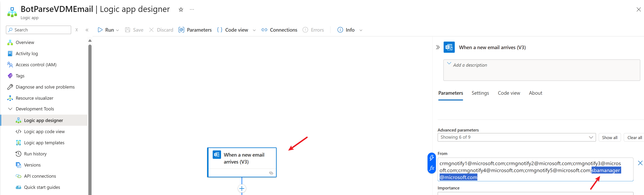This screenshot has height=195, width=644.
Task: Click the Tags icon in sidebar
Action: coord(10,76)
